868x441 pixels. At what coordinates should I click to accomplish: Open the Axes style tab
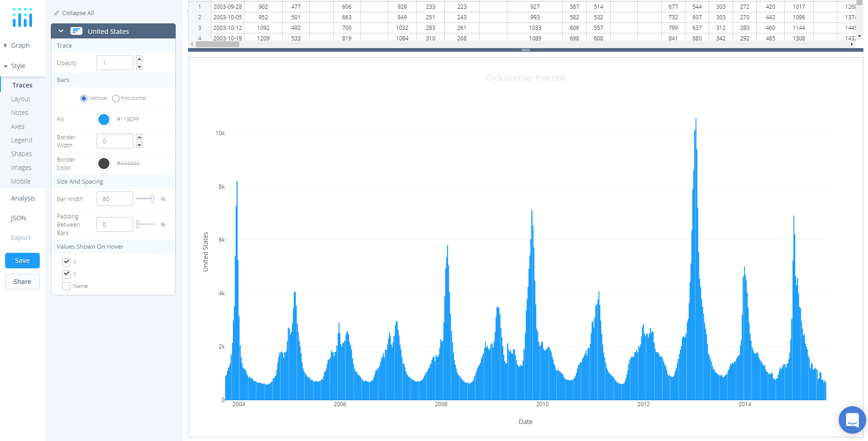(18, 126)
